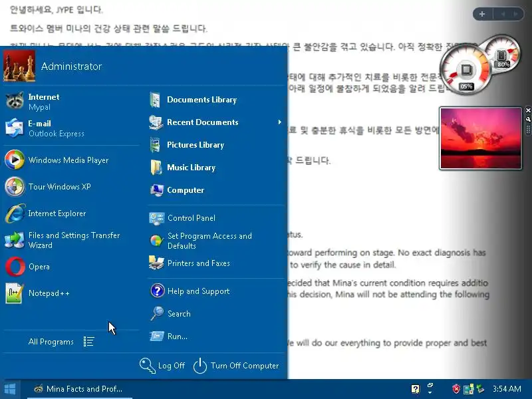Select Printers and Faxes menu entry
Viewport: 532px width, 399px height.
[215, 263]
